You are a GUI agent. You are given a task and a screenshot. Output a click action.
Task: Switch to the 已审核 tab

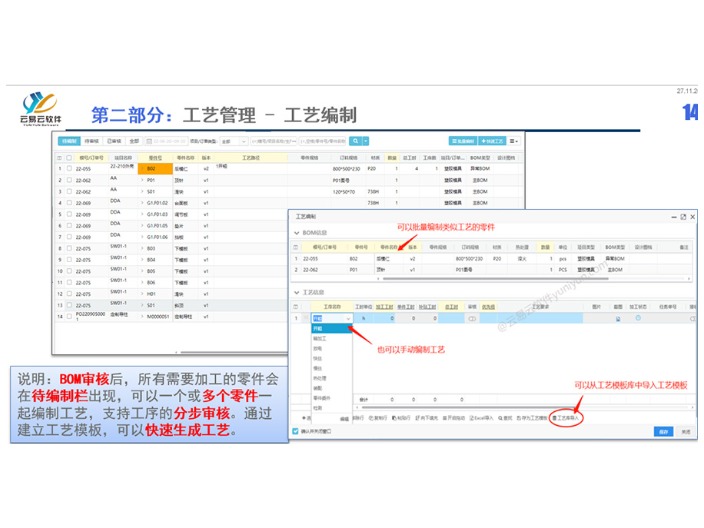click(114, 141)
